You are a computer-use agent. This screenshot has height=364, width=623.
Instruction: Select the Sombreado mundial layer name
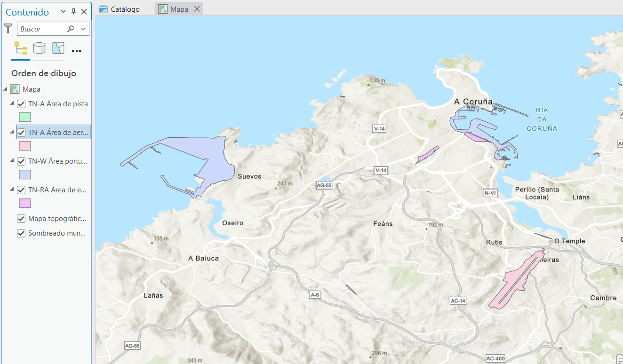click(x=57, y=233)
